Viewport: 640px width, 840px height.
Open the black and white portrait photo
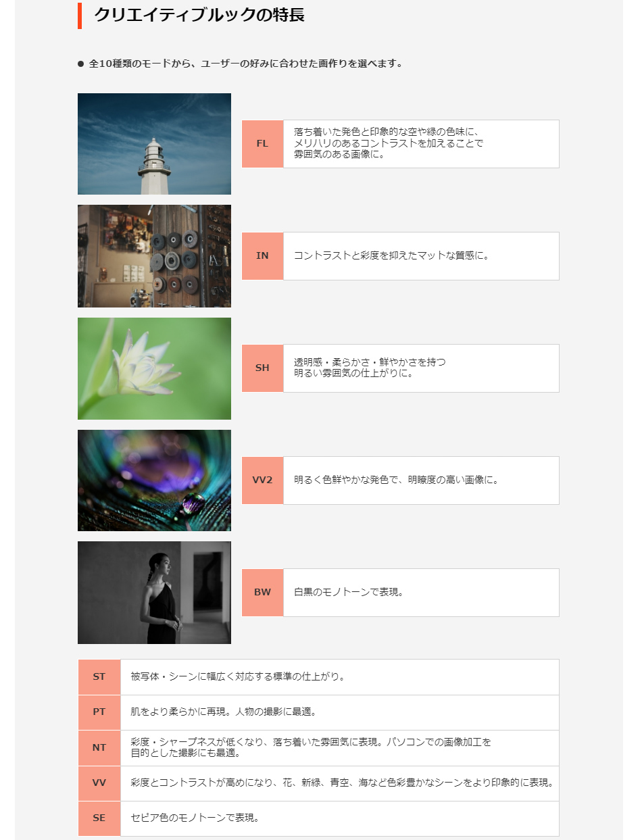click(154, 593)
